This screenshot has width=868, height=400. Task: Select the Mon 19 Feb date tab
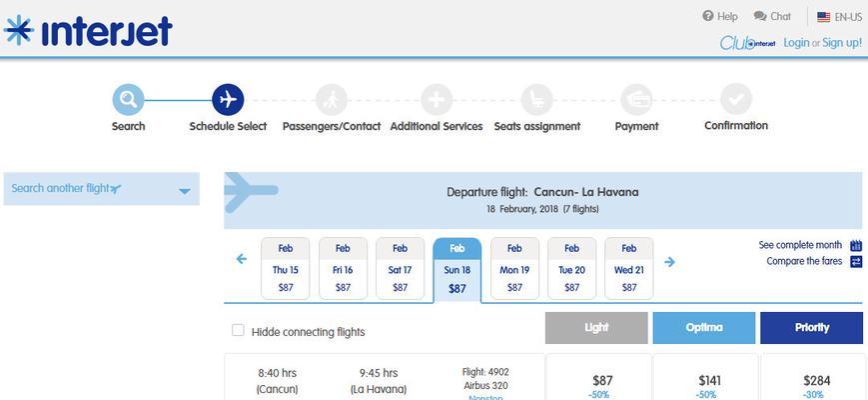[x=514, y=269]
